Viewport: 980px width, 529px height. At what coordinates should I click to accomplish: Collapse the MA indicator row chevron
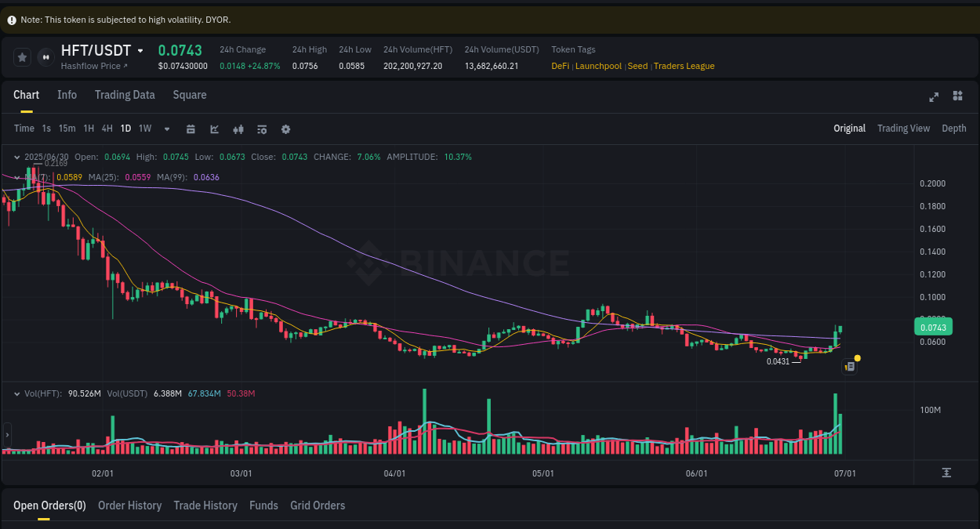point(17,177)
